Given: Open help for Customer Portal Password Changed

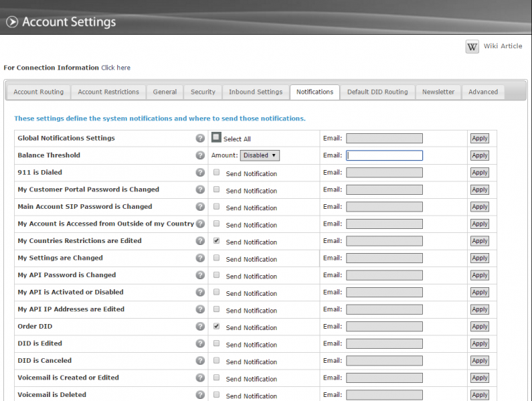Looking at the screenshot, I should click(x=200, y=189).
